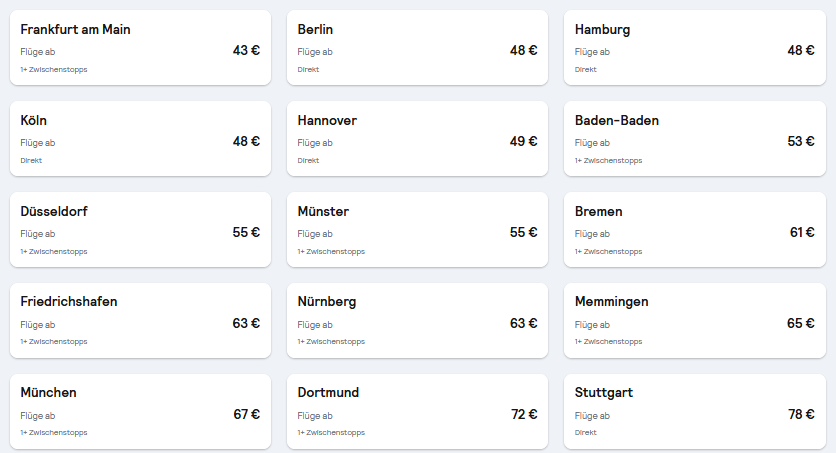Open the Hamburg flights card
This screenshot has width=836, height=453.
[694, 48]
